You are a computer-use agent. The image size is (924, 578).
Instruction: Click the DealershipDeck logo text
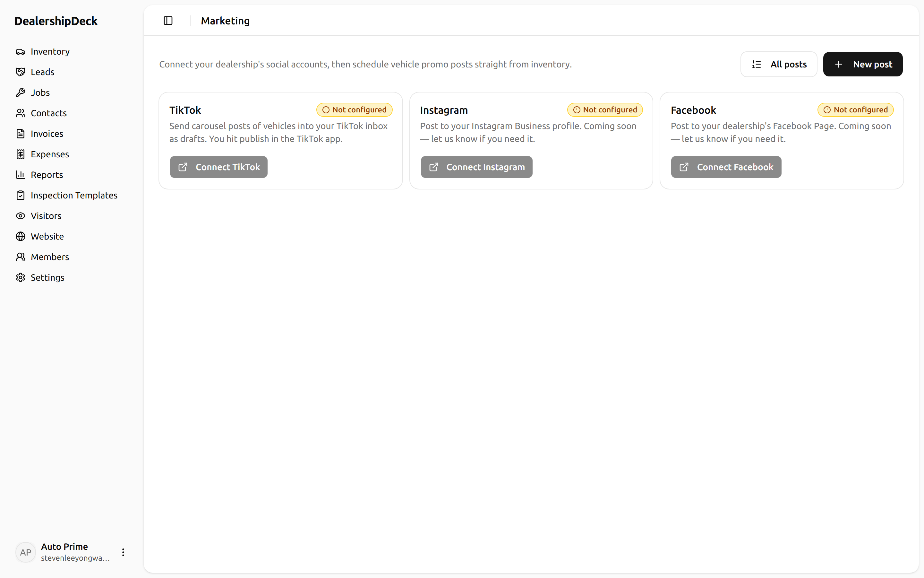click(56, 21)
